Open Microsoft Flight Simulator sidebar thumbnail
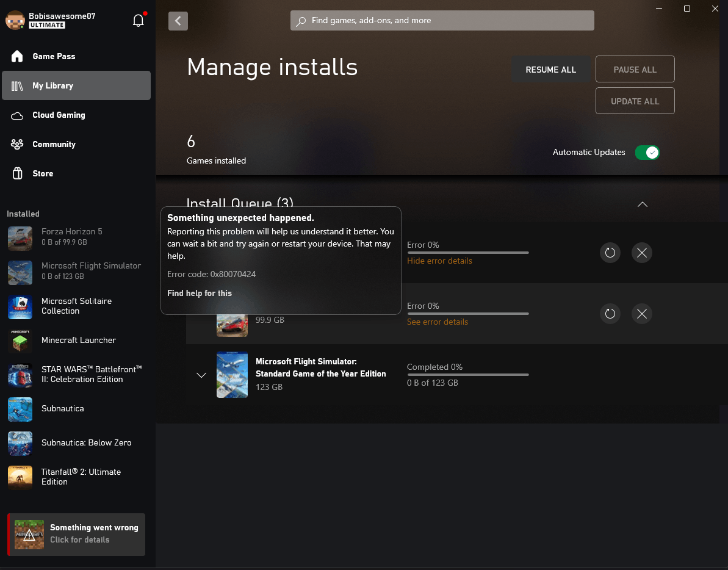This screenshot has width=728, height=570. tap(20, 272)
